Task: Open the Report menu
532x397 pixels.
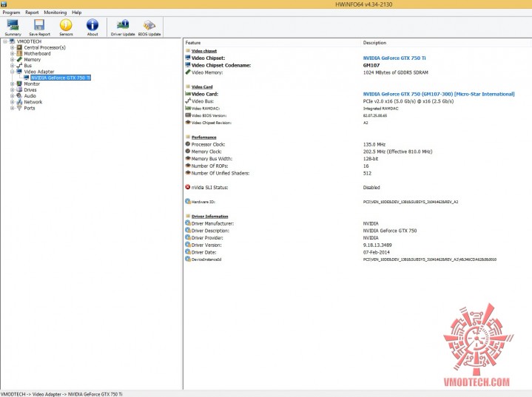Action: click(32, 13)
